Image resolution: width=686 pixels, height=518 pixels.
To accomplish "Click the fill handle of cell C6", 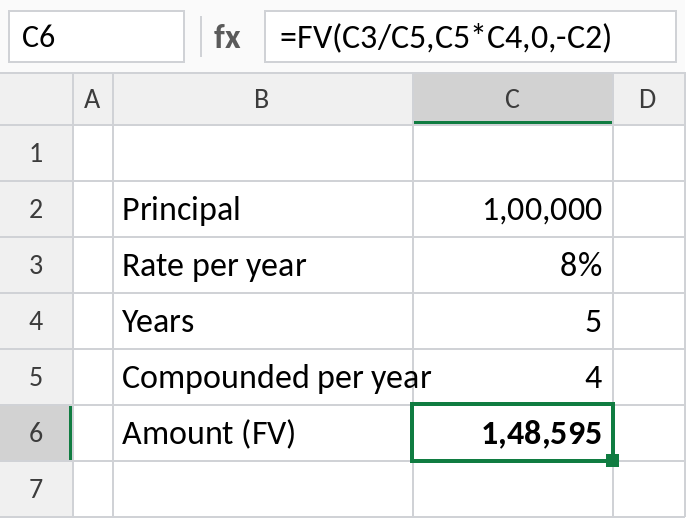I will 612,461.
